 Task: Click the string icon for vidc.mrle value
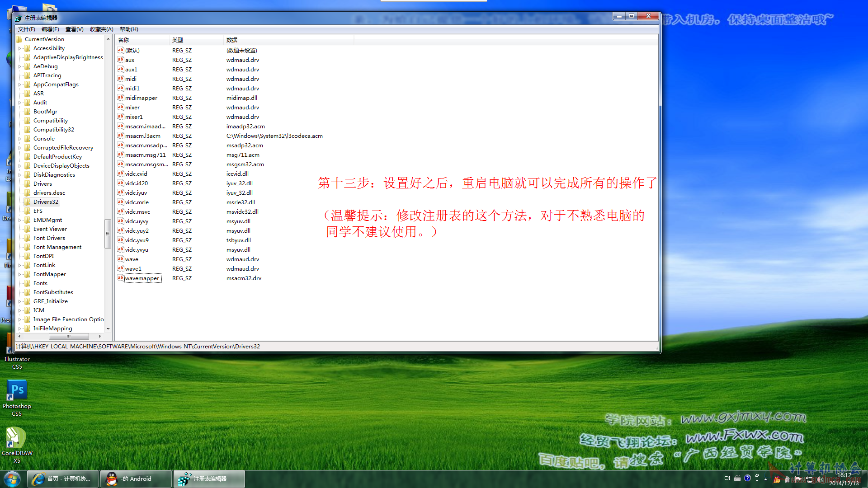pyautogui.click(x=121, y=202)
